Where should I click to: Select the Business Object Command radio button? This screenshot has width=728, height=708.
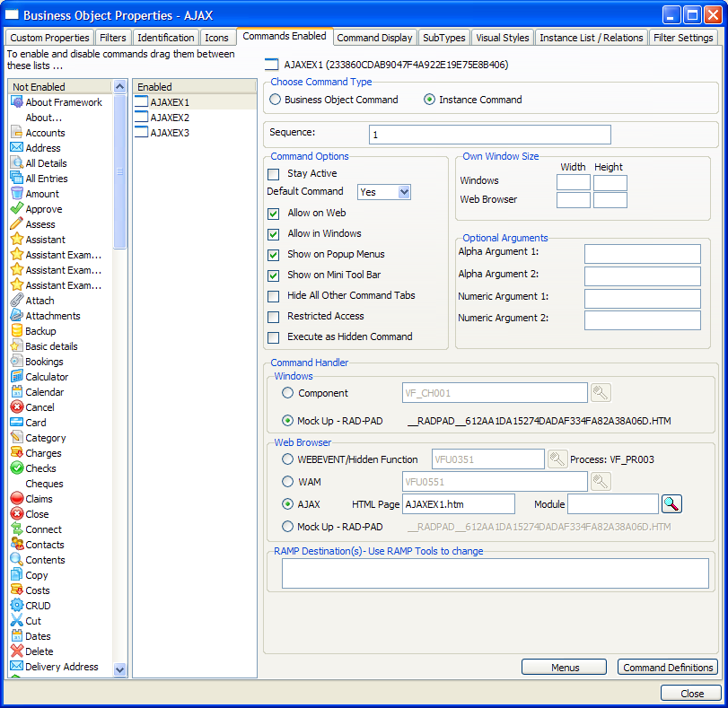click(276, 100)
